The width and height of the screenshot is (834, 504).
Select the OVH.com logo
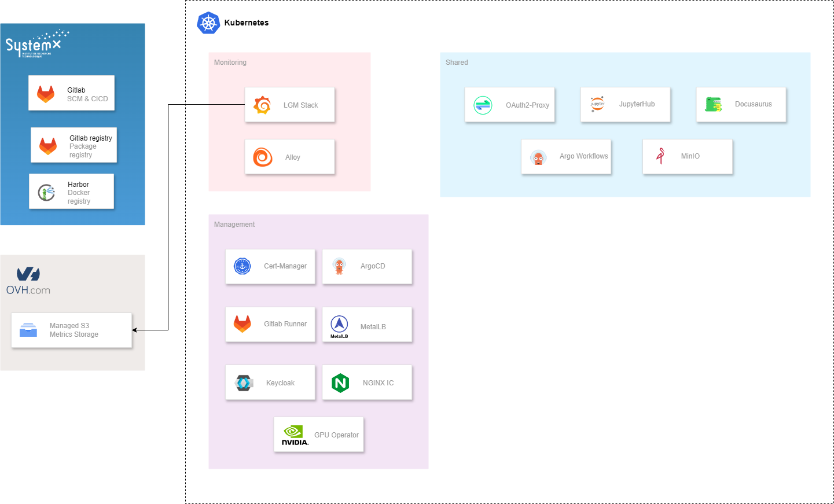pos(28,281)
